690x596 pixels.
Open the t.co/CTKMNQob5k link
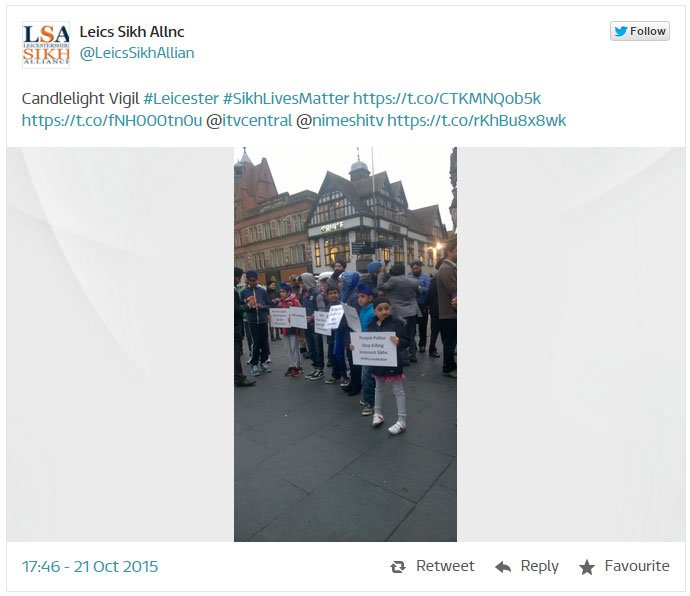447,98
